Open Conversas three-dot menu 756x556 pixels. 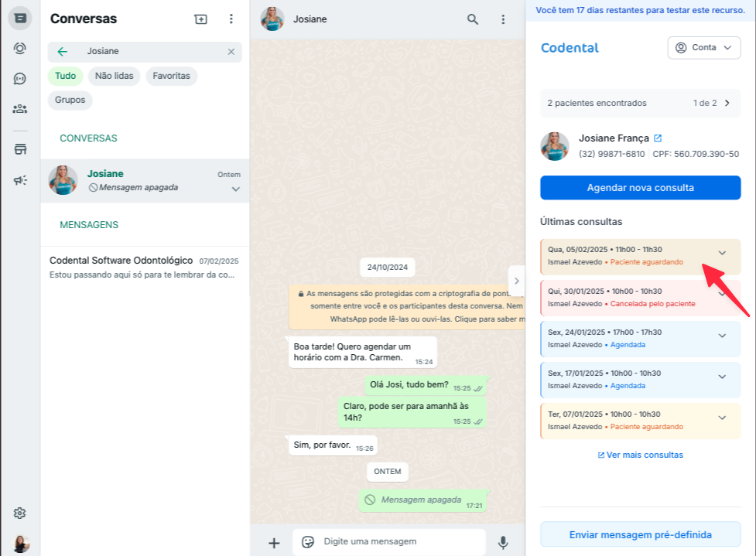(231, 19)
